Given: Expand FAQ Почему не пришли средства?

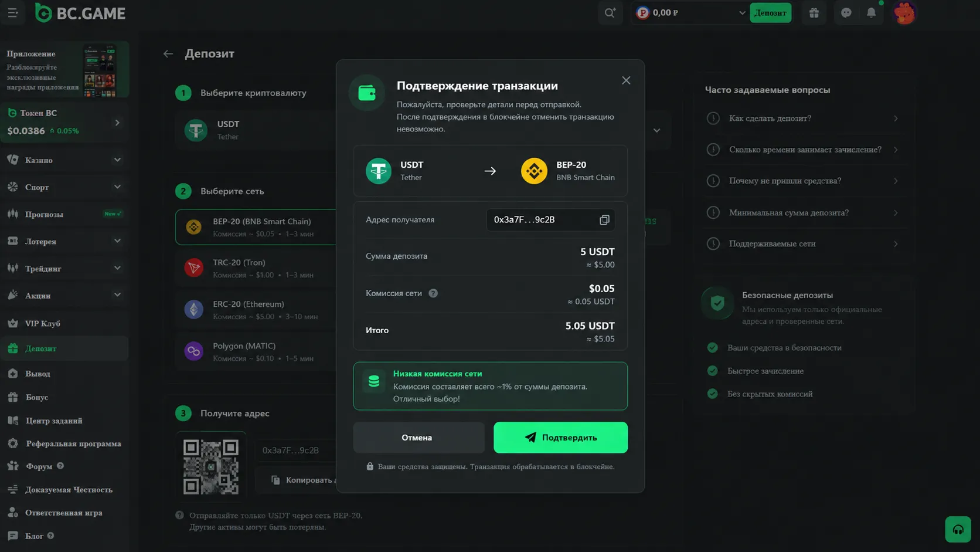Looking at the screenshot, I should coord(803,181).
